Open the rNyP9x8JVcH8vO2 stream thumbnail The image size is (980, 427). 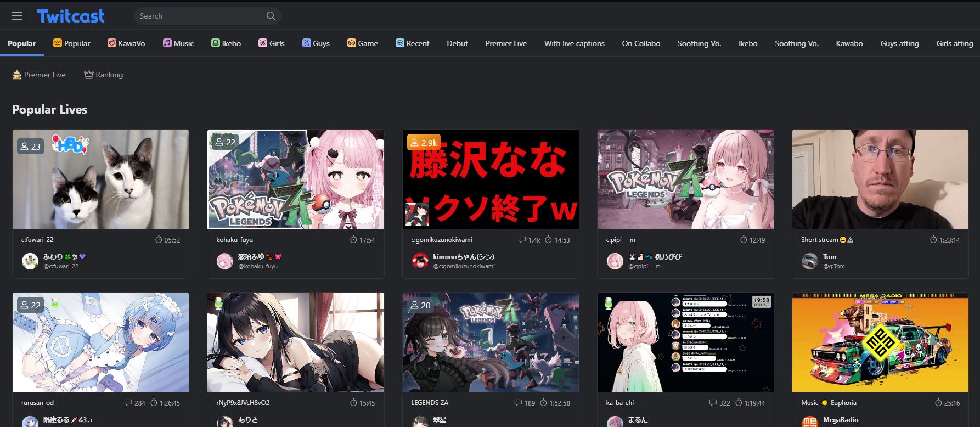(296, 342)
